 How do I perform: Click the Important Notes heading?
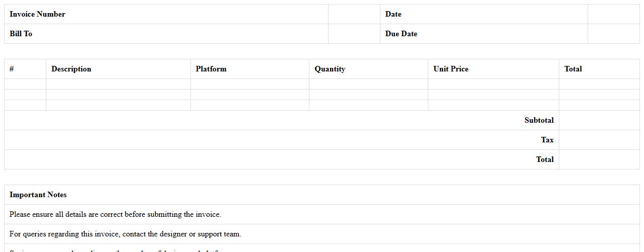point(38,195)
